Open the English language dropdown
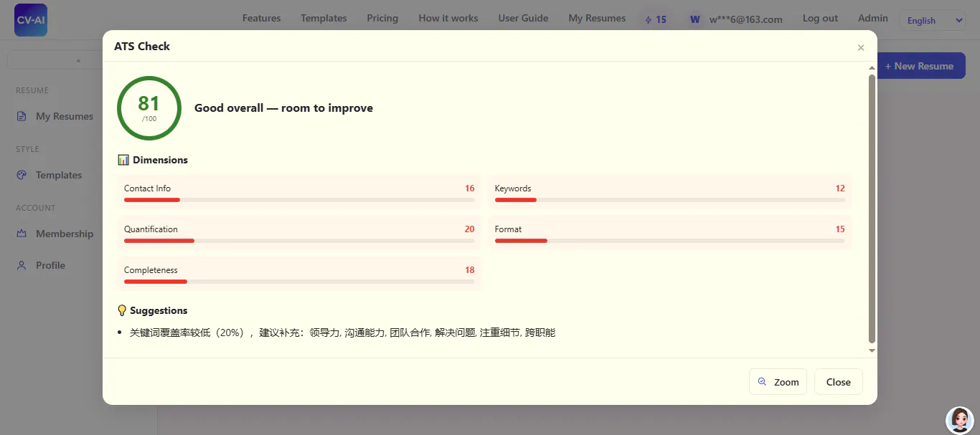 (x=933, y=20)
